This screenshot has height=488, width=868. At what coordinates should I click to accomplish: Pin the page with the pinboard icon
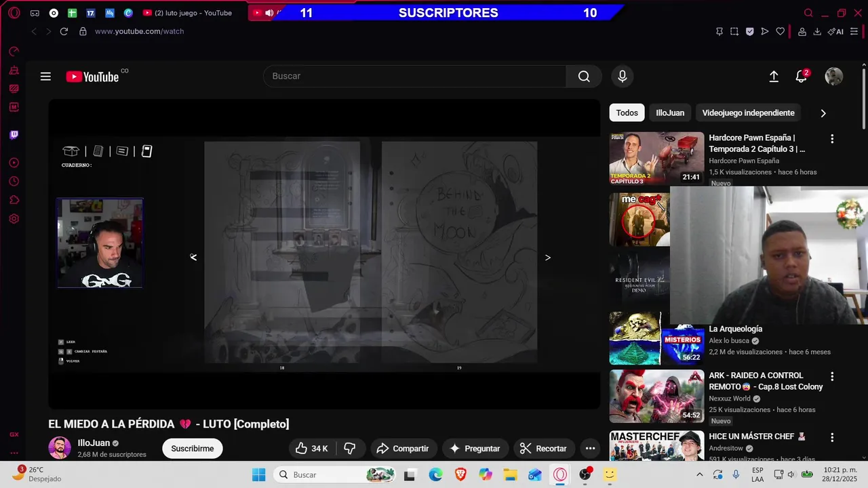(719, 31)
